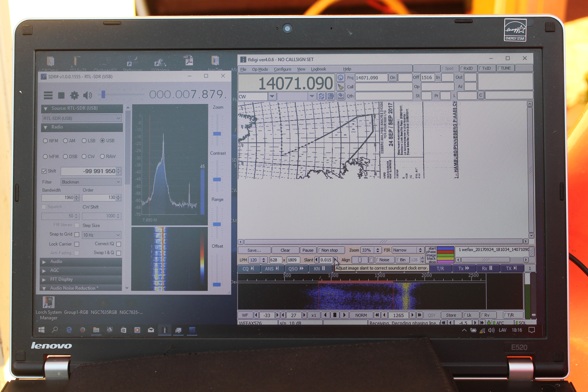Click the fldigi Frq input field
588x392 pixels.
pyautogui.click(x=371, y=78)
